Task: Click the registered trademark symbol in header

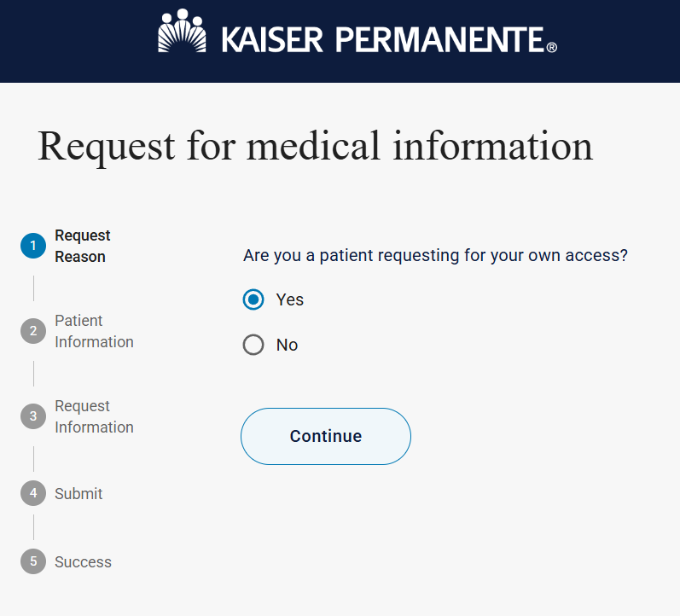Action: 551,48
